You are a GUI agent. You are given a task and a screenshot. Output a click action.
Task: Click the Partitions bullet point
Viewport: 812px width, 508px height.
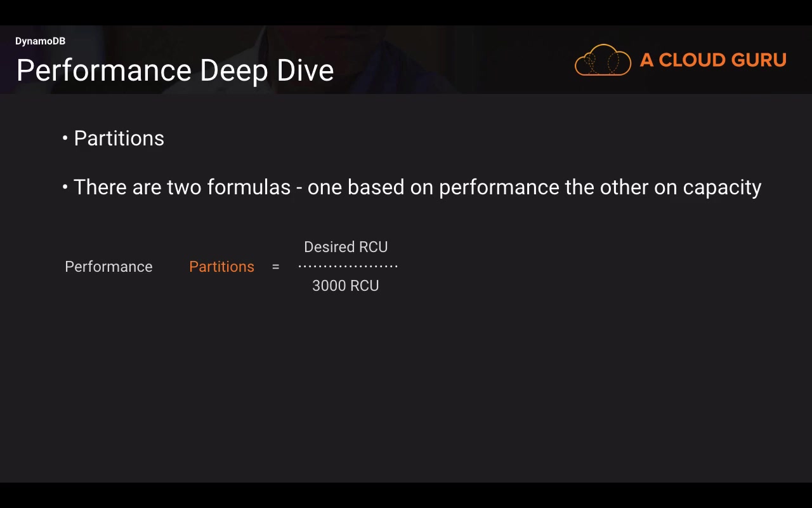pyautogui.click(x=119, y=138)
